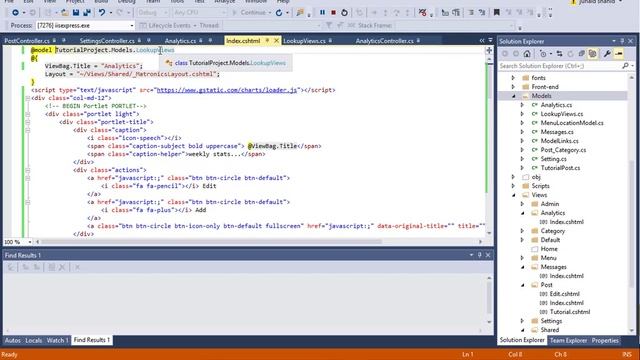Select Edit.cshtml under Post folder
Viewport: 640px width, 360px height.
coord(564,294)
